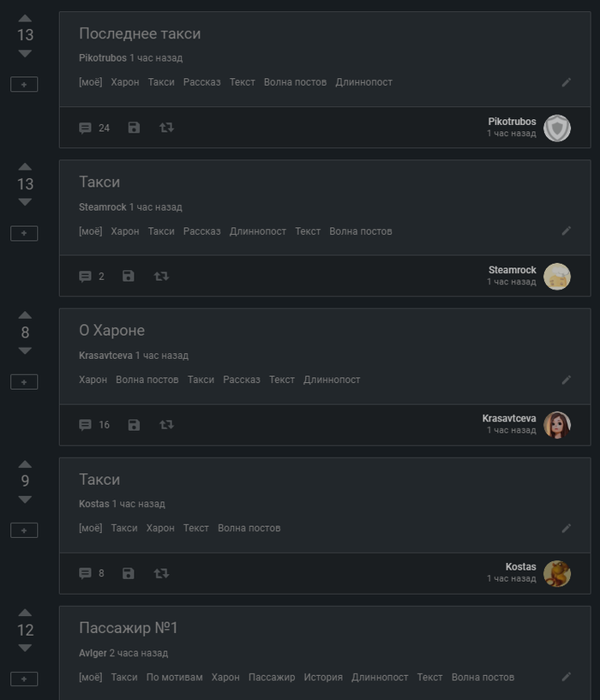
Task: Repost the "О Хароне" post
Action: pos(166,424)
